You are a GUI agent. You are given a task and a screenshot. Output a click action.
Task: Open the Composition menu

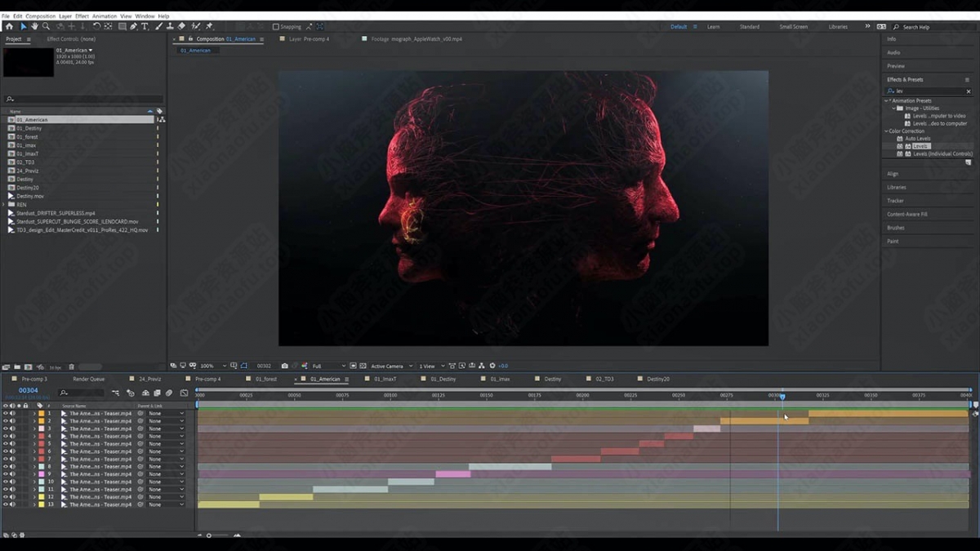click(40, 16)
